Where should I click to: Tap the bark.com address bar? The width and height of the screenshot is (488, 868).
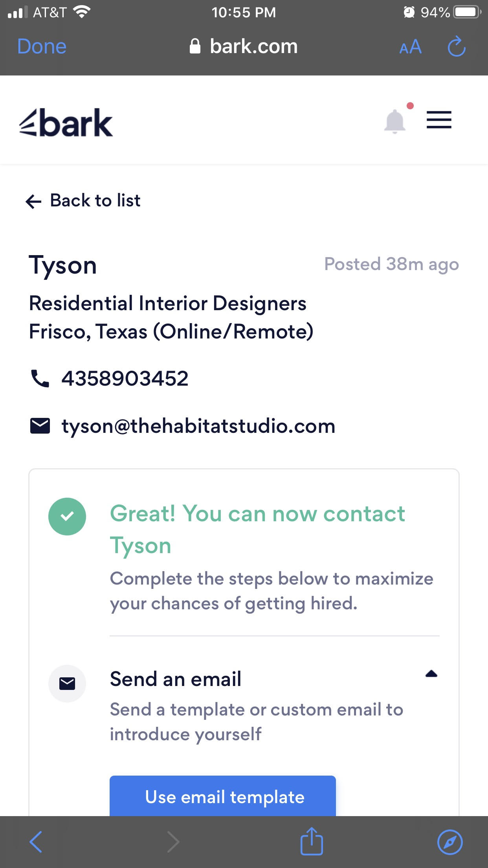(x=244, y=46)
